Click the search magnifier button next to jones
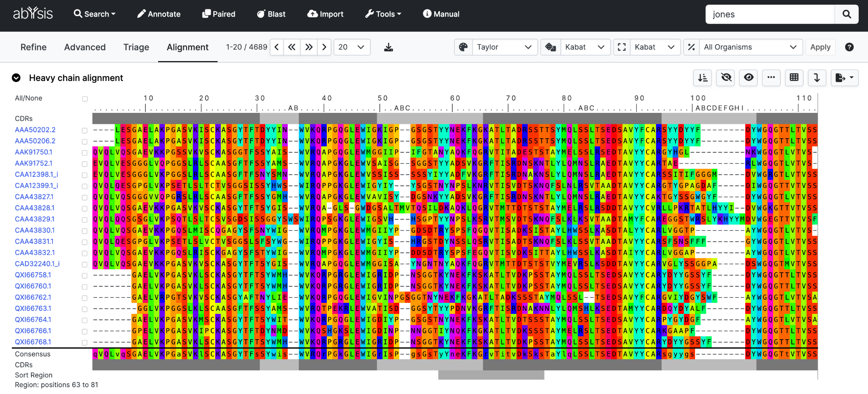This screenshot has width=868, height=394. point(846,14)
